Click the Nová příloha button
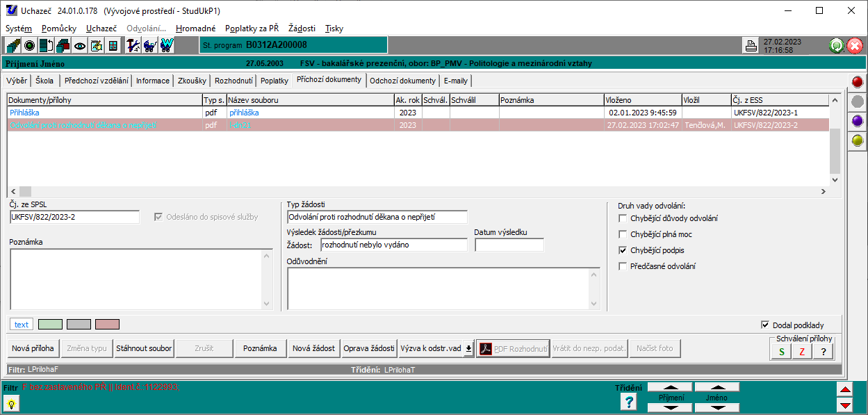 [x=33, y=348]
